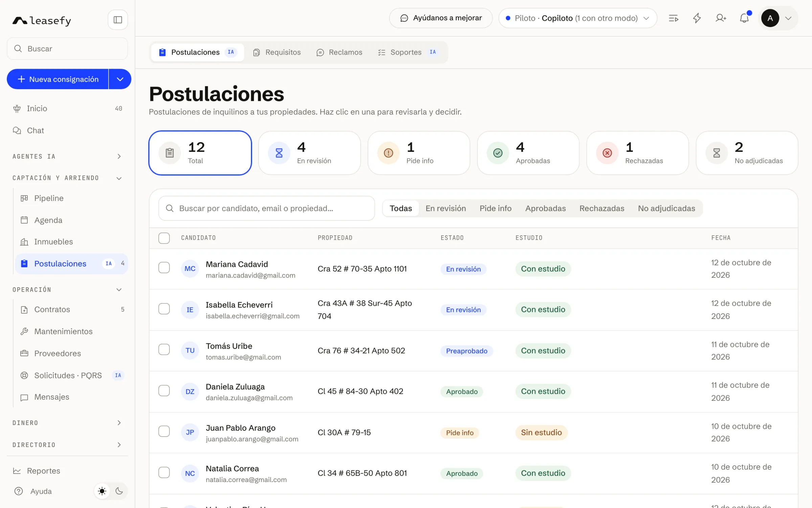The height and width of the screenshot is (508, 812).
Task: Open the invite user icon
Action: [x=721, y=18]
